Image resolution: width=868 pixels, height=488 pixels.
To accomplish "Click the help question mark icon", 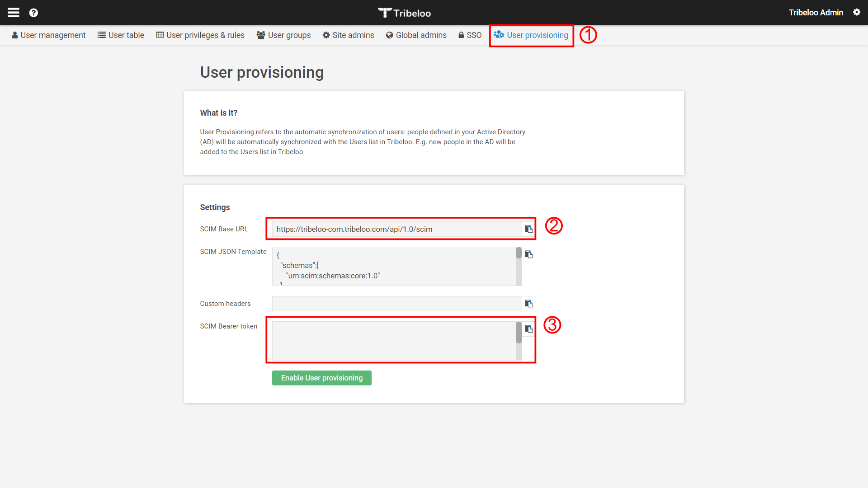I will (x=34, y=13).
